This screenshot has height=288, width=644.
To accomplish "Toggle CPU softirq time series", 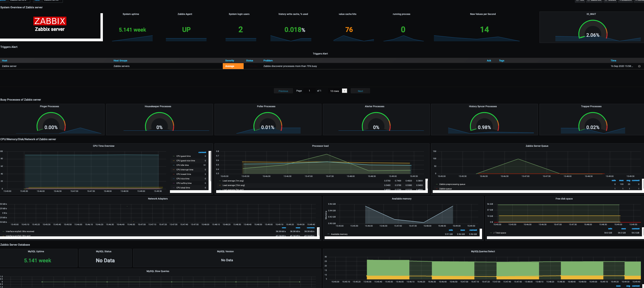I will [184, 183].
